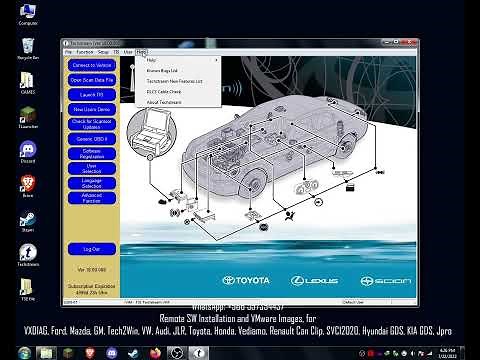Switch to OBS Studio in the taskbar
Screen dimensions: 480x360
pos(177,353)
